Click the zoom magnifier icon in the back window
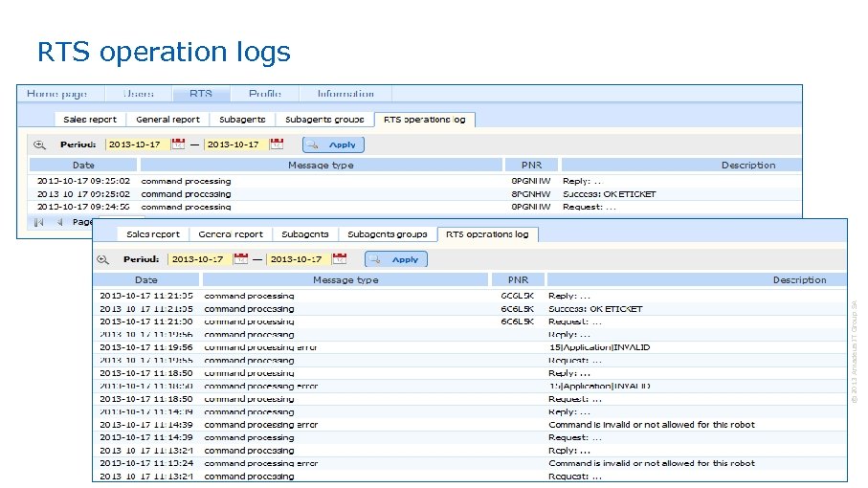The height and width of the screenshot is (488, 868). coord(40,144)
